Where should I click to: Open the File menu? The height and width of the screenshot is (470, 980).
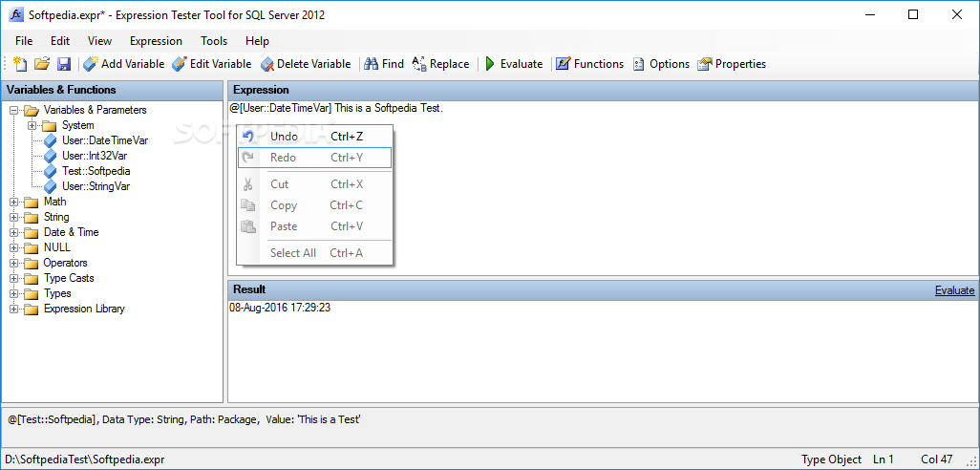[24, 41]
